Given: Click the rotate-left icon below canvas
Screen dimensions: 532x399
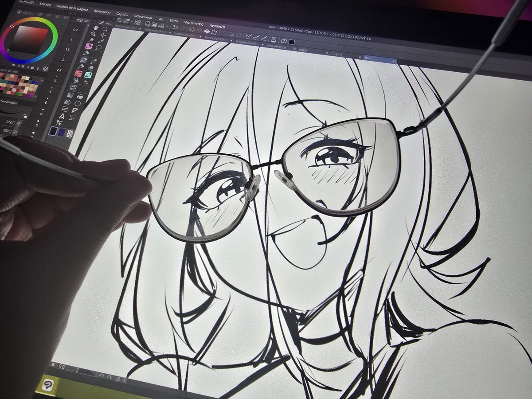Looking at the screenshot, I should point(102,376).
